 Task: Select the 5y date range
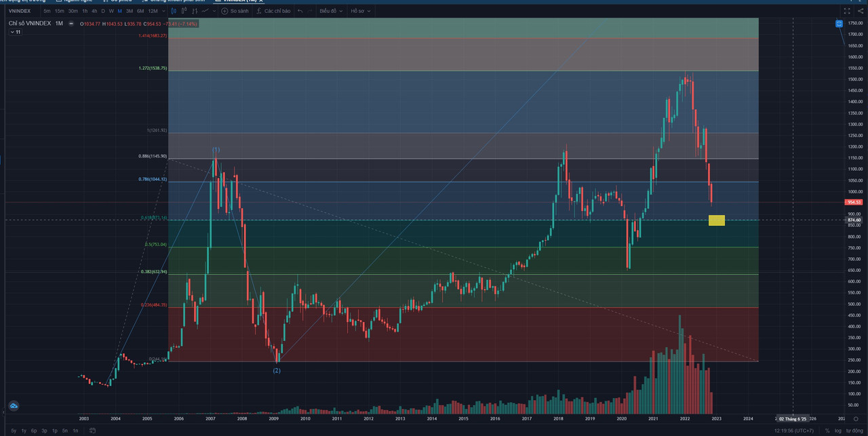(x=14, y=431)
